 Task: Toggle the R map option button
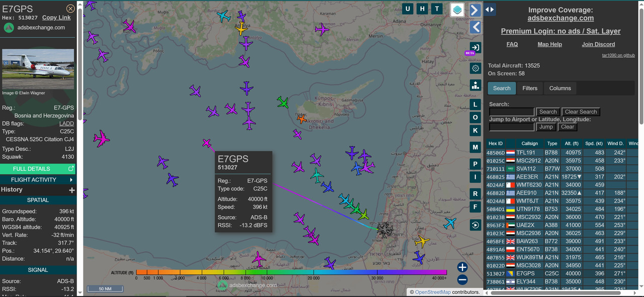475,194
